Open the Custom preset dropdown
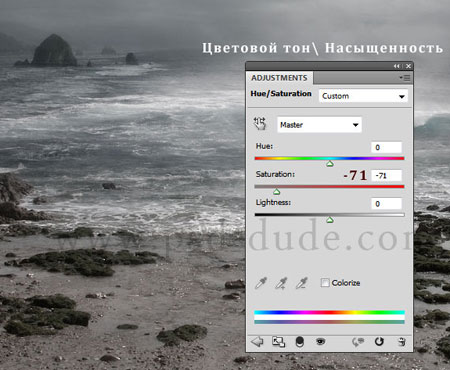The width and height of the screenshot is (450, 370). 363,96
